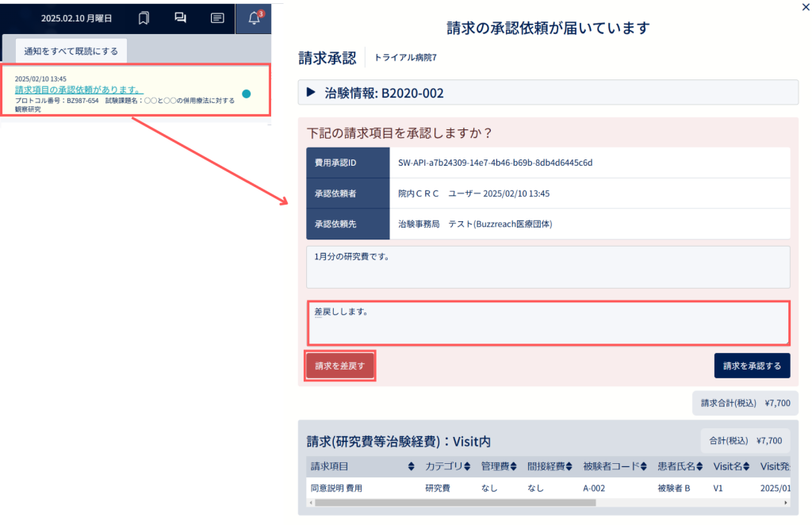Image resolution: width=812 pixels, height=525 pixels.
Task: Close the approval dialog with X
Action: (x=806, y=7)
